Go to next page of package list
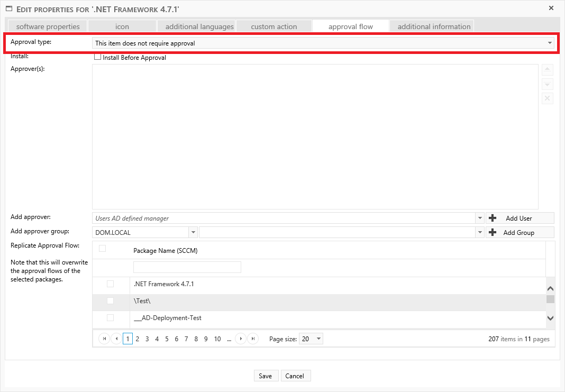 241,339
